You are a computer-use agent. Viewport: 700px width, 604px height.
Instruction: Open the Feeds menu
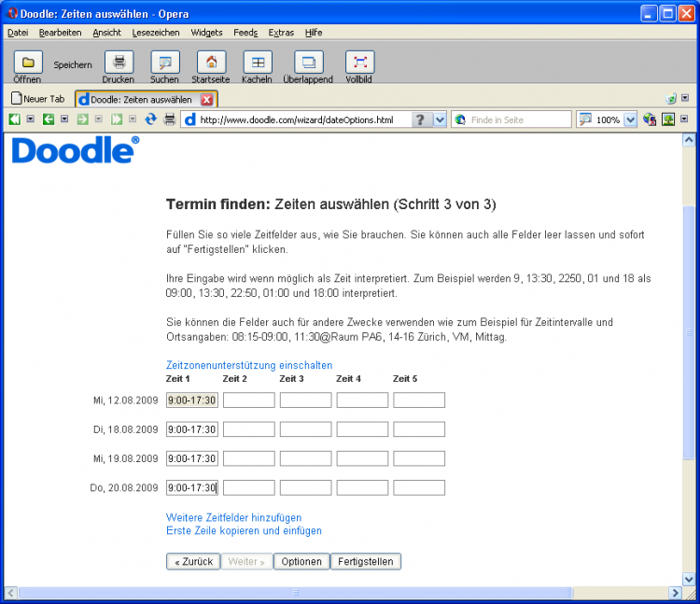coord(245,33)
